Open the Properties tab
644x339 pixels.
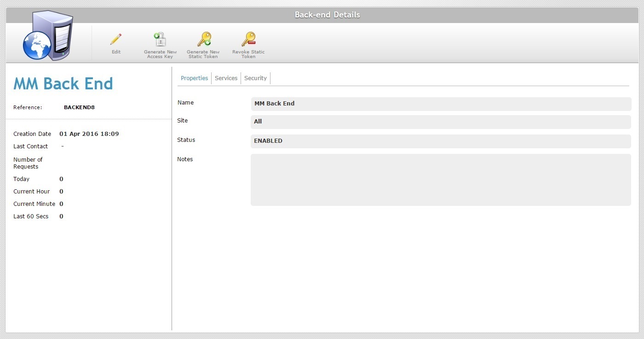point(195,78)
